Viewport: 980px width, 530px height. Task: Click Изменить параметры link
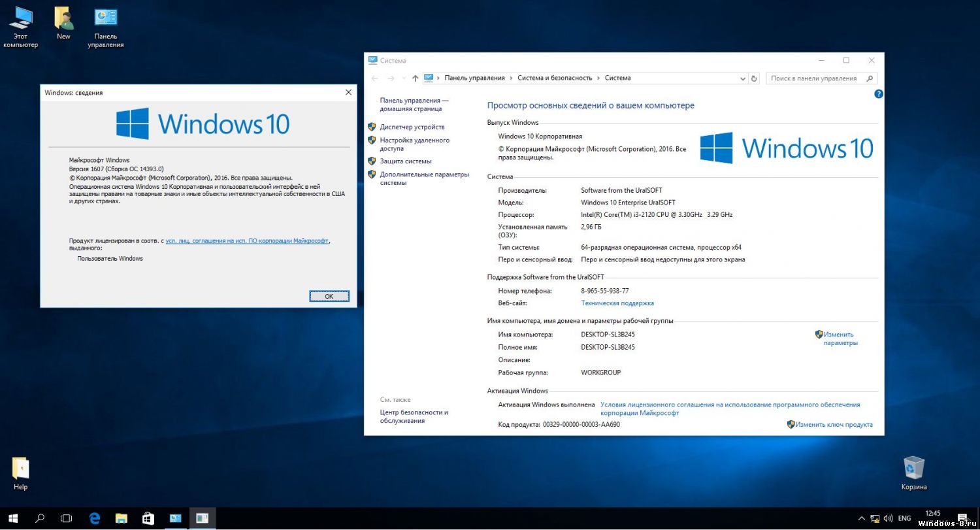(x=840, y=339)
